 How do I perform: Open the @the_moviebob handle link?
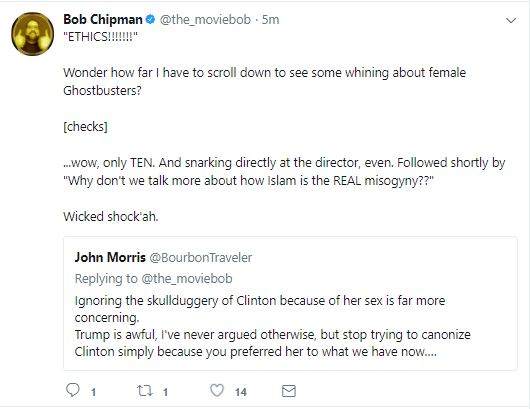click(205, 20)
